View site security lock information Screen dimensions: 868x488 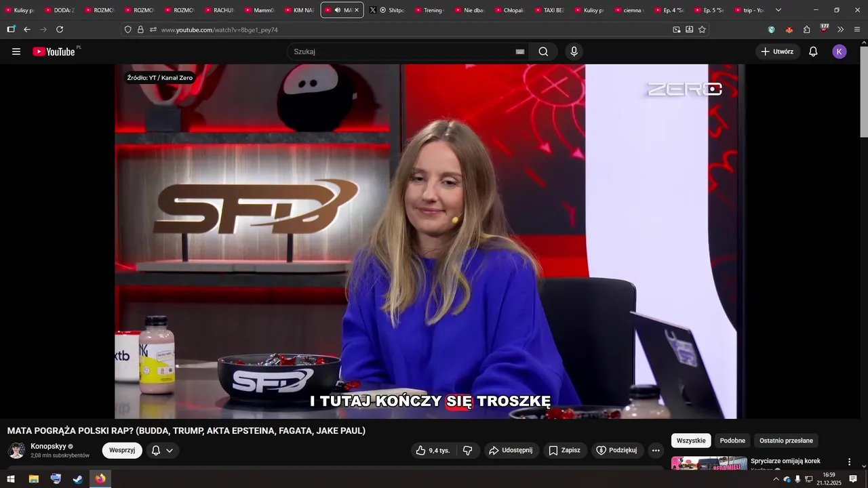[x=140, y=30]
